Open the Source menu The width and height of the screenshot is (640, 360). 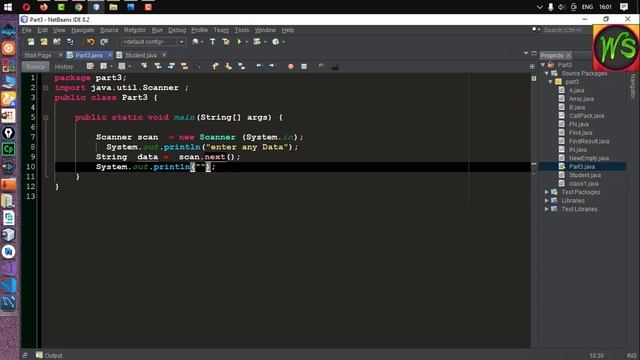[x=109, y=30]
